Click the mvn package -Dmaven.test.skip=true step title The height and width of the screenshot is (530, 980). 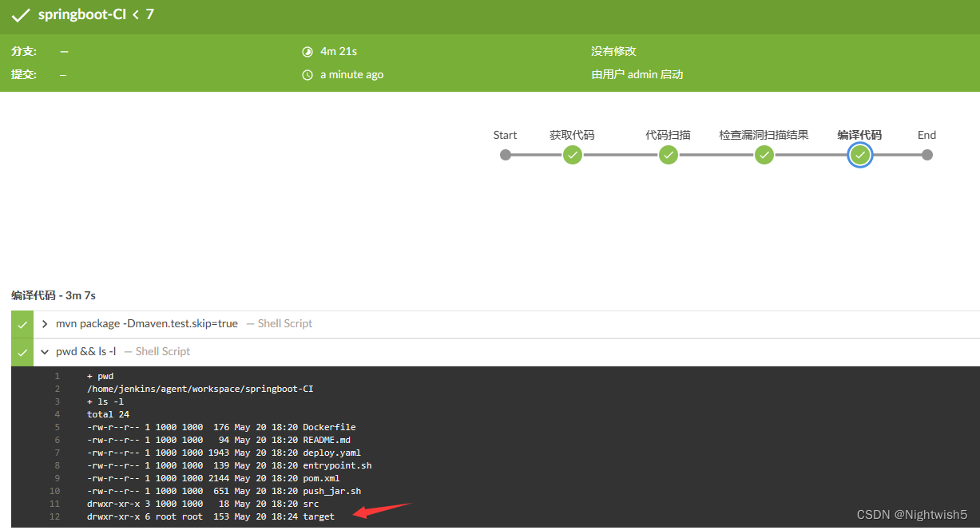click(x=147, y=323)
